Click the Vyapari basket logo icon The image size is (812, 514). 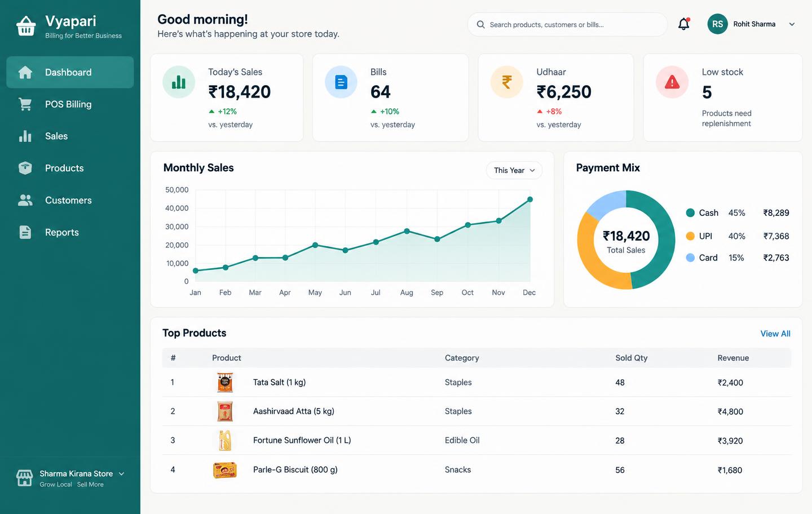coord(26,26)
